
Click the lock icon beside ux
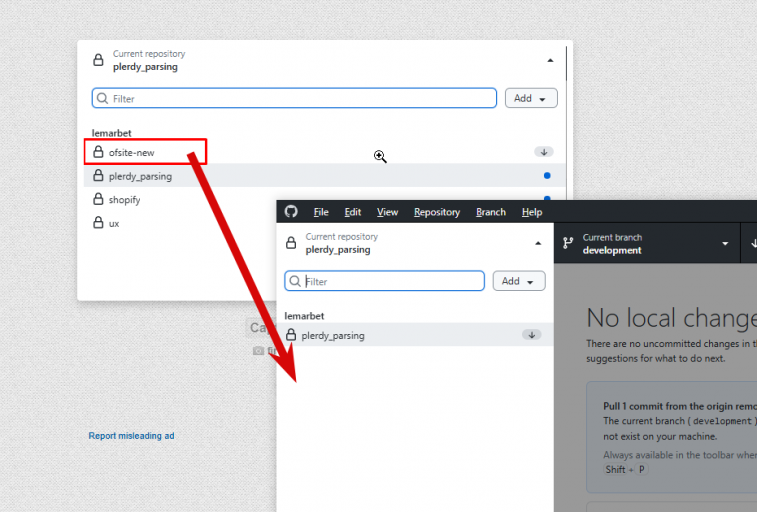(x=98, y=222)
